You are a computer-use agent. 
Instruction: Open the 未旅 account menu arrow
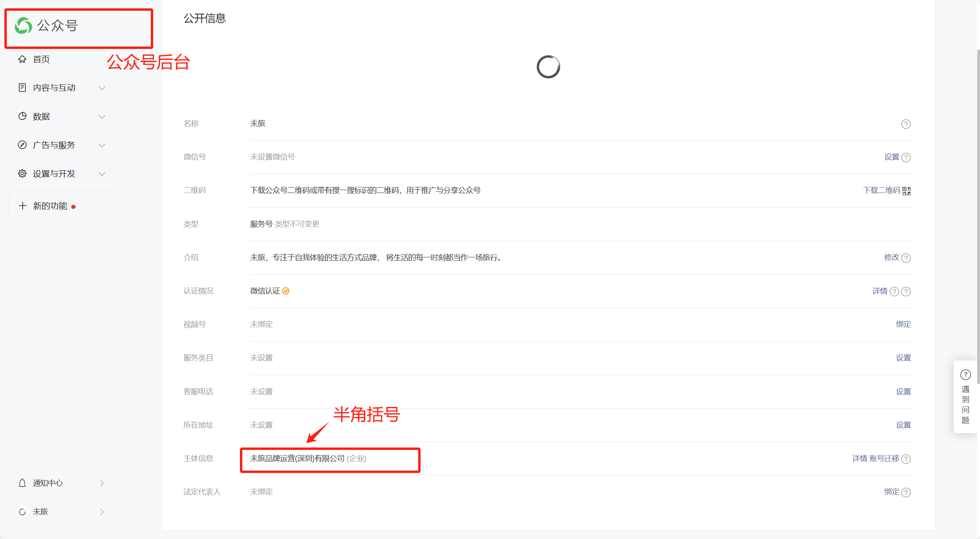[x=102, y=512]
